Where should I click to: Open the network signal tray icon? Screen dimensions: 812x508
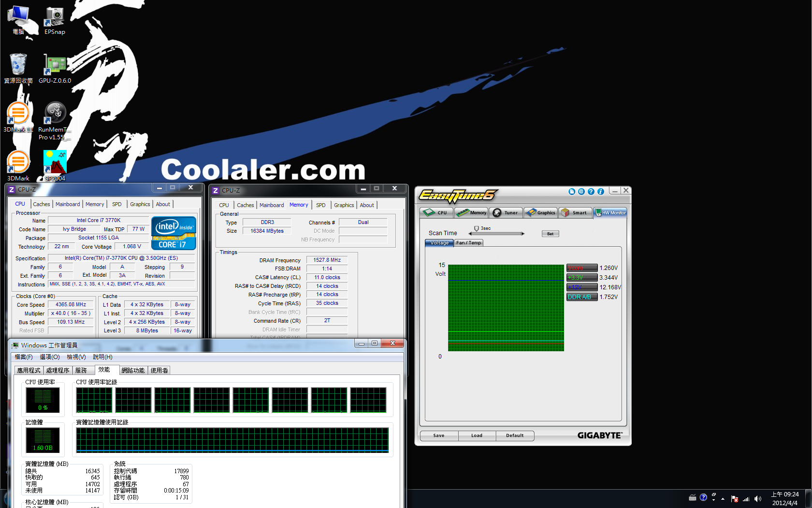tap(746, 499)
